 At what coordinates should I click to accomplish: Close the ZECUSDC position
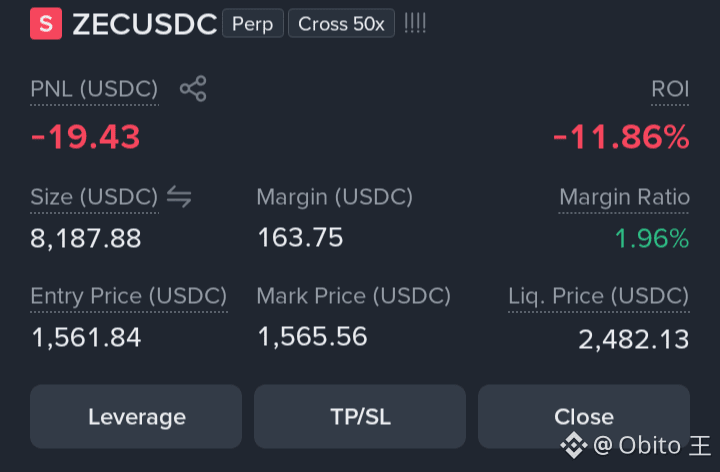click(x=584, y=416)
